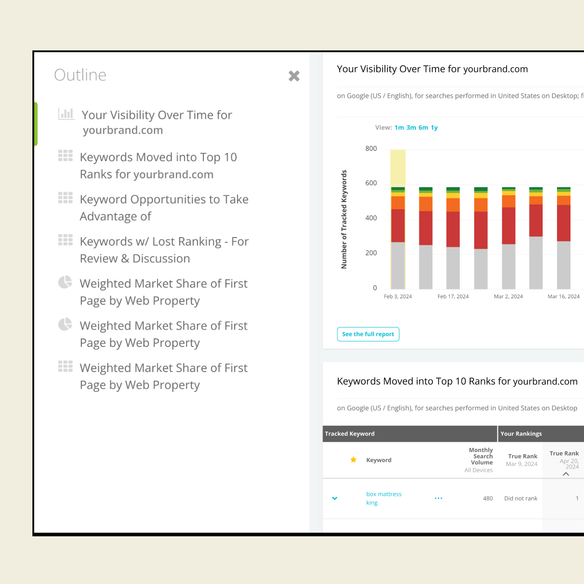Open the three-dots menu for box mattress king

438,498
